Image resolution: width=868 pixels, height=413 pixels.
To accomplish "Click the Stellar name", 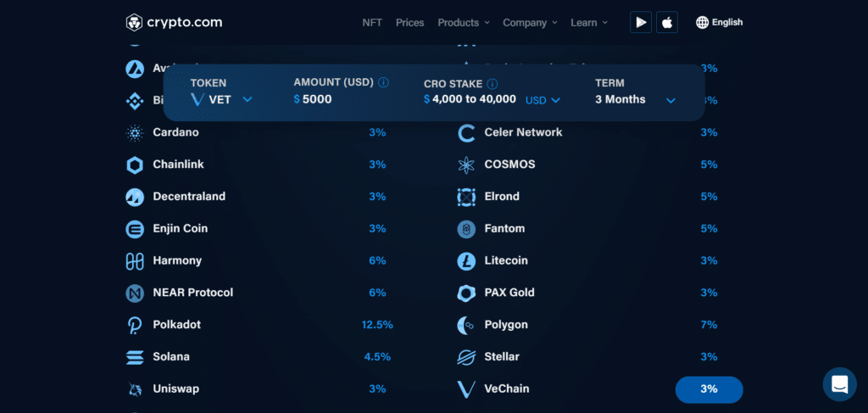I will (x=502, y=357).
